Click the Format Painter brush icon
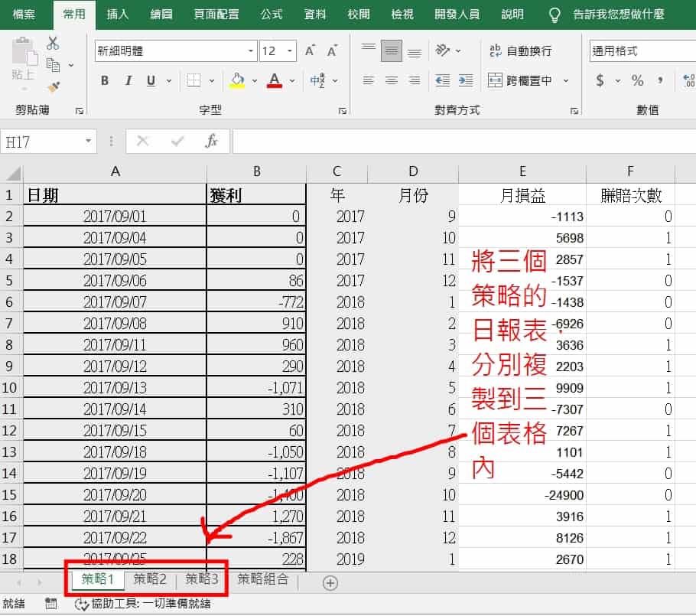Image resolution: width=696 pixels, height=616 pixels. [53, 87]
